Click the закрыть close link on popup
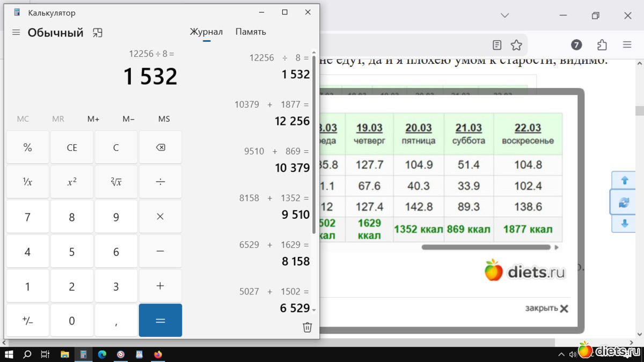The image size is (644, 362). coord(546,308)
